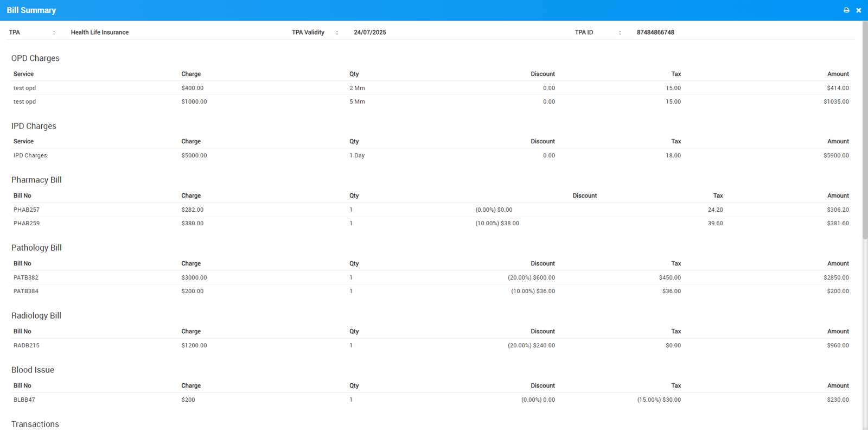Click blood issue bill BLBB47
Image resolution: width=868 pixels, height=431 pixels.
coord(24,400)
